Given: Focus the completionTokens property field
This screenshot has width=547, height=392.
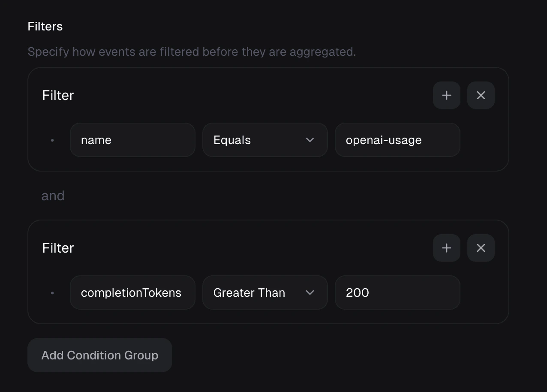Looking at the screenshot, I should pos(132,292).
